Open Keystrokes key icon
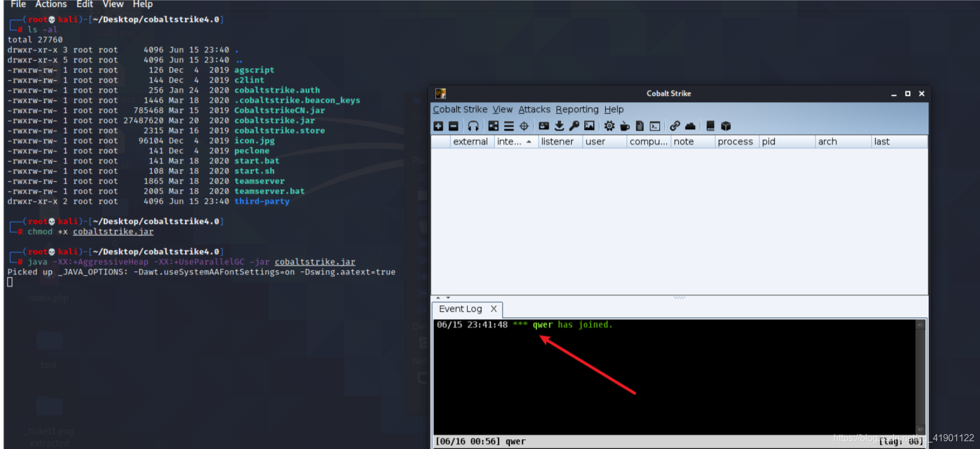Screen dimensions: 980x449 click(574, 126)
